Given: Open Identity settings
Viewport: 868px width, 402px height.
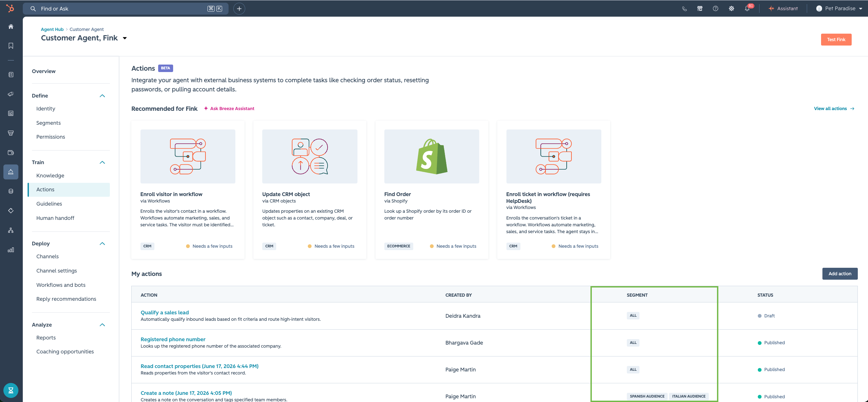Looking at the screenshot, I should tap(46, 109).
